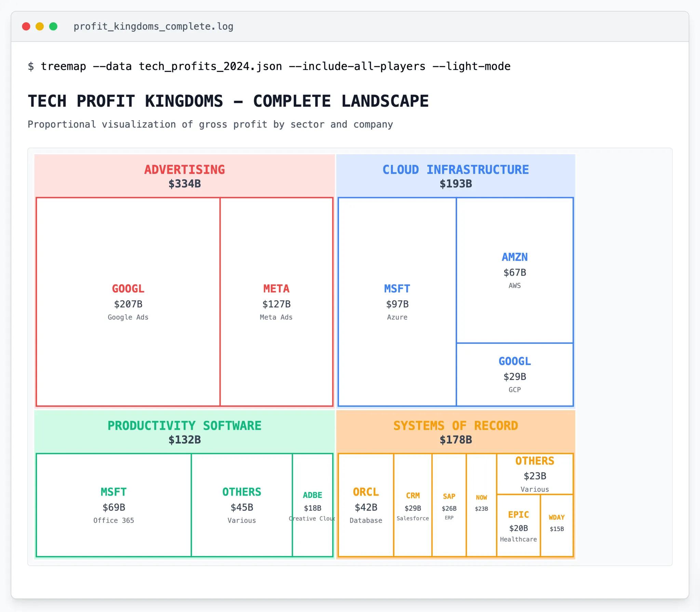The width and height of the screenshot is (700, 612).
Task: Click the MSFT $69B Office 365 tile
Action: [113, 505]
